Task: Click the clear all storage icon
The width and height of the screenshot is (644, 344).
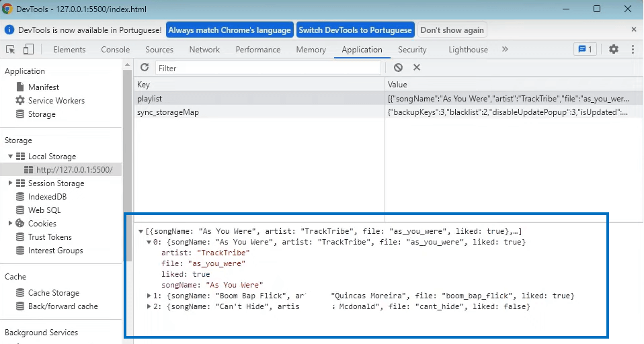Action: click(x=398, y=67)
